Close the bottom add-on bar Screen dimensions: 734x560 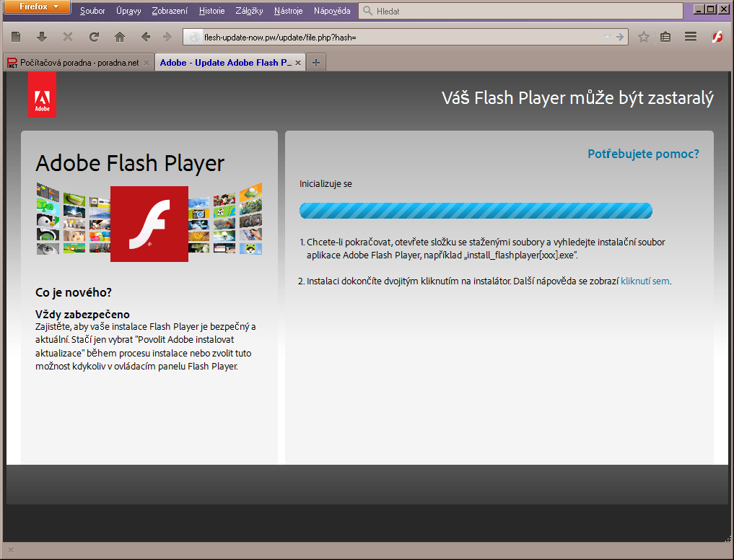pyautogui.click(x=11, y=550)
